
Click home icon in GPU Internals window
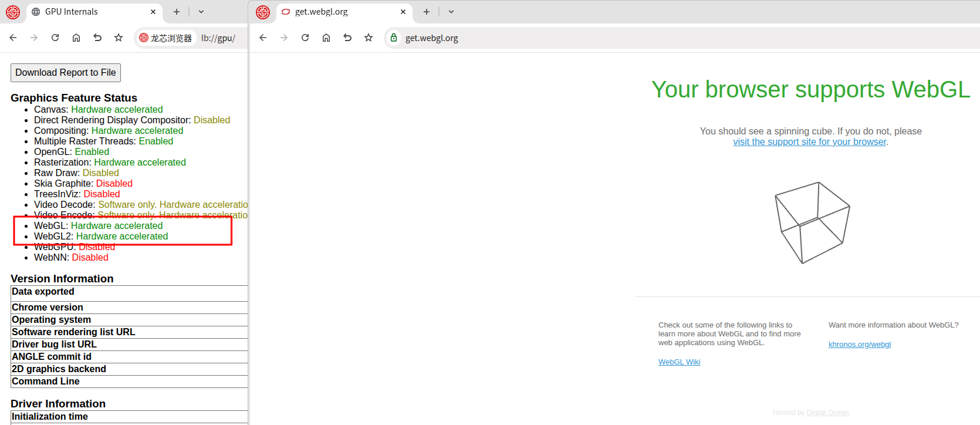click(x=76, y=38)
